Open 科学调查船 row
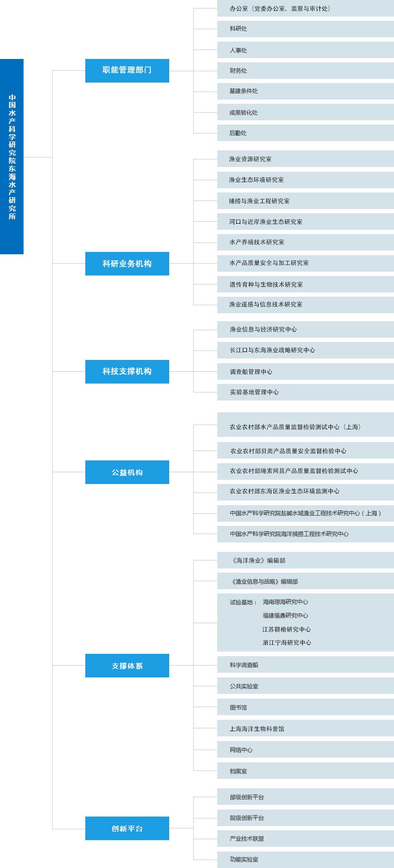This screenshot has height=868, width=394. tap(305, 665)
